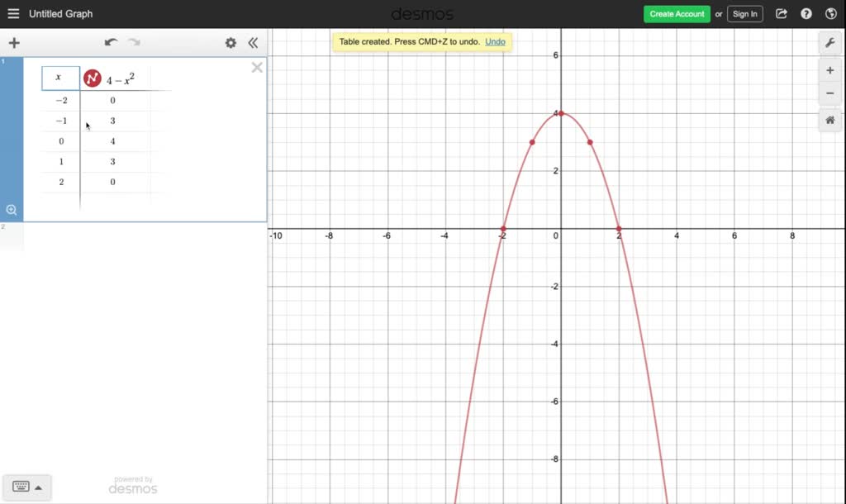Open the on-screen keyboard icon
The width and height of the screenshot is (846, 504).
21,487
